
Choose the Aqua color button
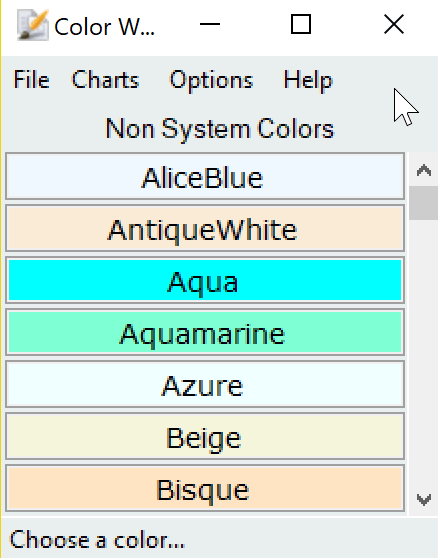coord(205,280)
